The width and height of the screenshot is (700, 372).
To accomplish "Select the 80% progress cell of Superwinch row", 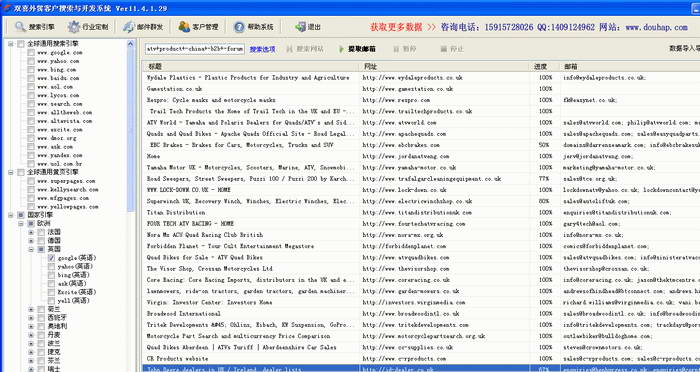I will tap(544, 201).
